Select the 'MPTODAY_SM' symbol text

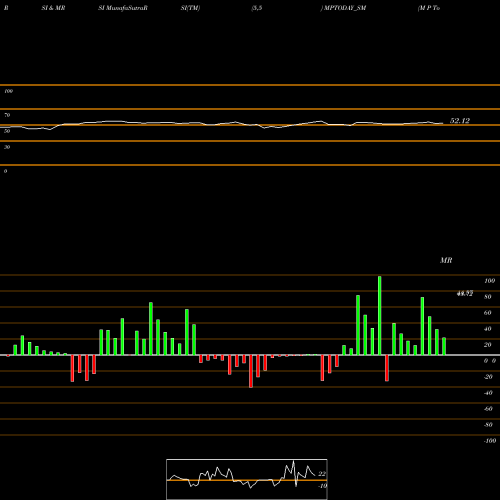pos(345,8)
